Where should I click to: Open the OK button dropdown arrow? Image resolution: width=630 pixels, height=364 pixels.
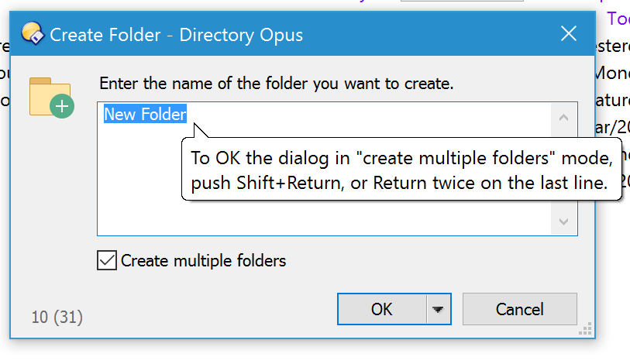click(438, 309)
